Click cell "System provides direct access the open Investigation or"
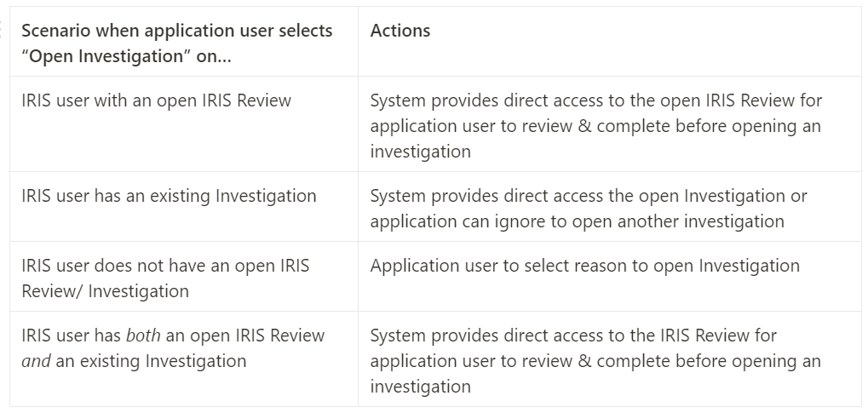 [x=610, y=206]
